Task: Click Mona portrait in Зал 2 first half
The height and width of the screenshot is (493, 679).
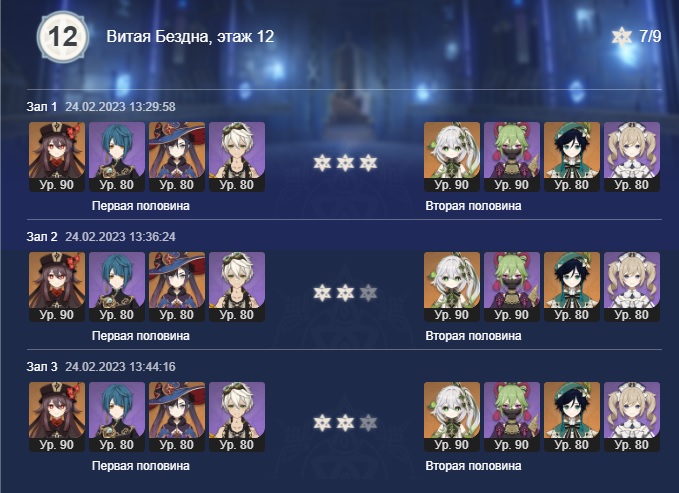Action: pyautogui.click(x=177, y=286)
